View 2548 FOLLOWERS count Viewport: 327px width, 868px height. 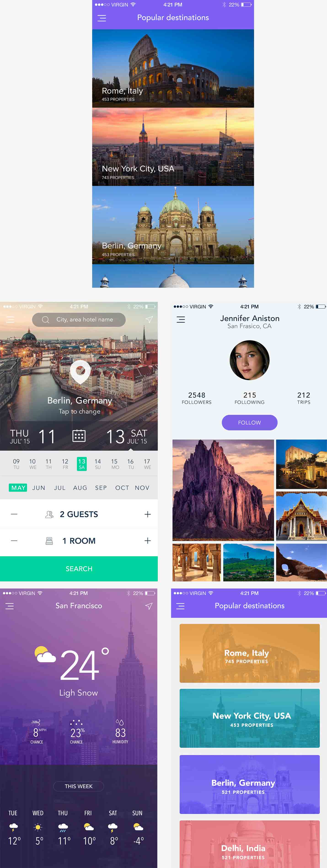click(x=196, y=398)
